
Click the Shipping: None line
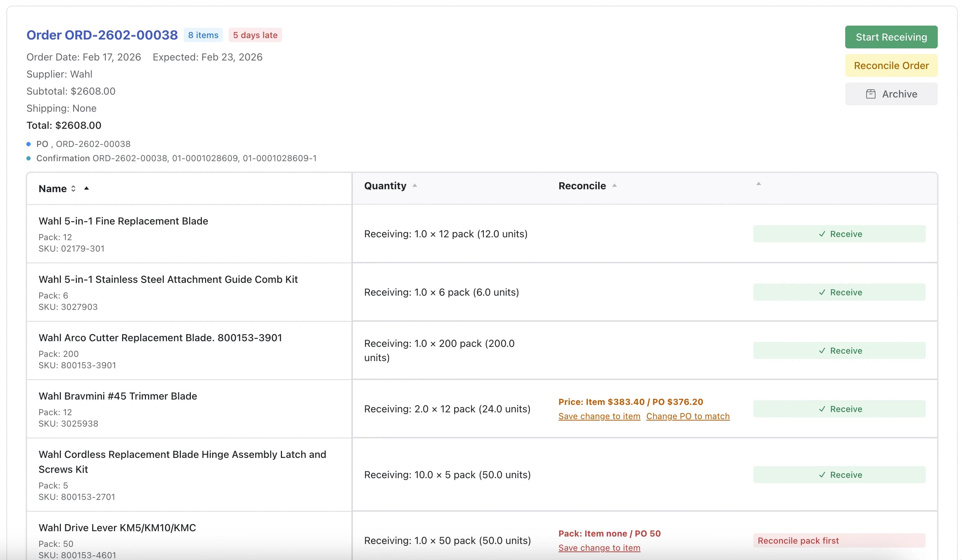[61, 109]
